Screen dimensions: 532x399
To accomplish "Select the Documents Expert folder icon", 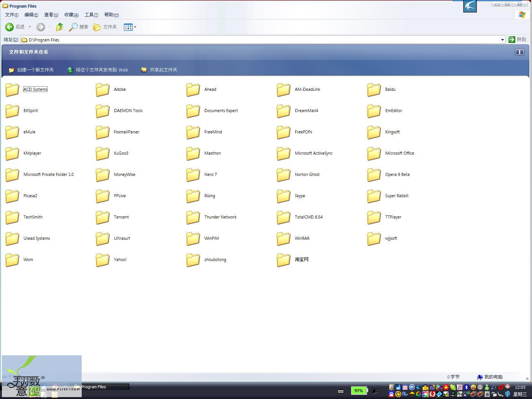I will coord(193,111).
